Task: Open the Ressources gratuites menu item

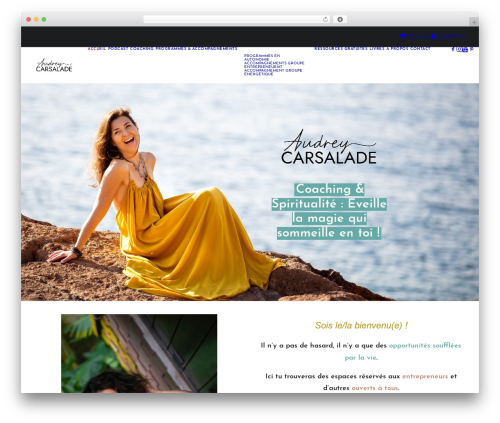Action: [x=340, y=49]
